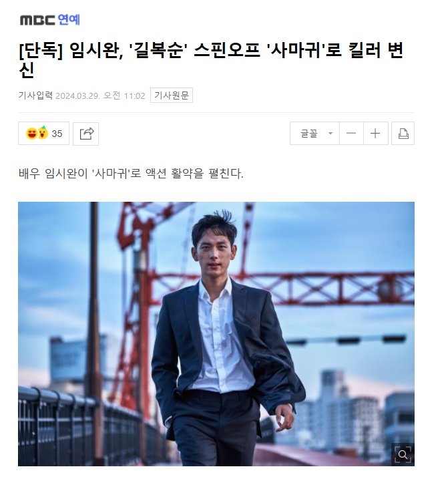Screen dimensions: 448x493
Task: Click the reaction count 35
Action: pos(57,134)
